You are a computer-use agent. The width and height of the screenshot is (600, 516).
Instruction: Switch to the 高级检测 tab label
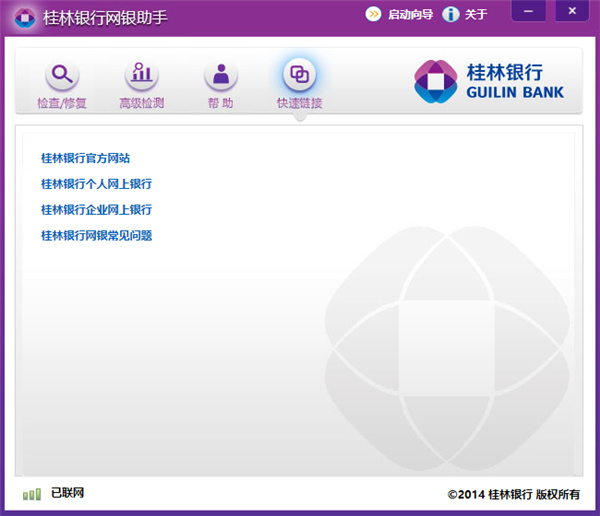tap(142, 103)
